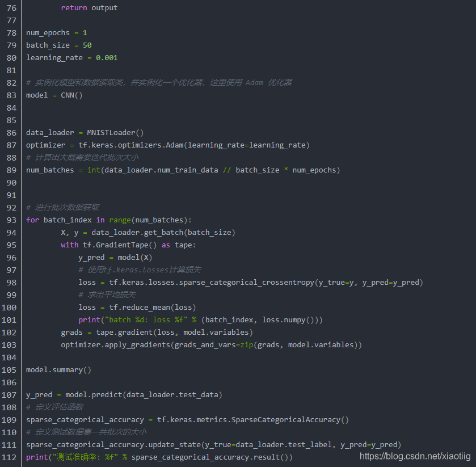Click the tf.keras.optimizers.Adam line
The width and height of the screenshot is (476, 467).
point(167,145)
